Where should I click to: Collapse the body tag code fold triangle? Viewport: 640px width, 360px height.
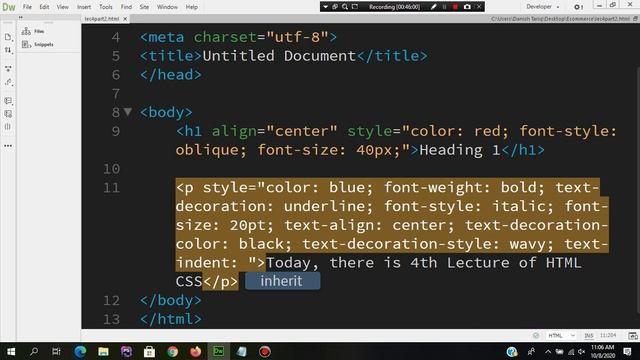point(128,111)
